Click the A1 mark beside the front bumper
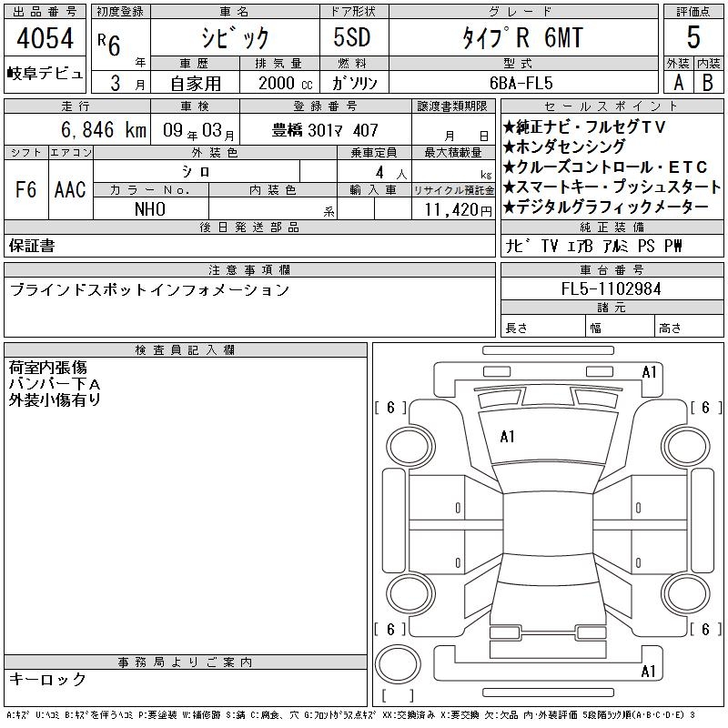This screenshot has width=728, height=728. [x=649, y=371]
